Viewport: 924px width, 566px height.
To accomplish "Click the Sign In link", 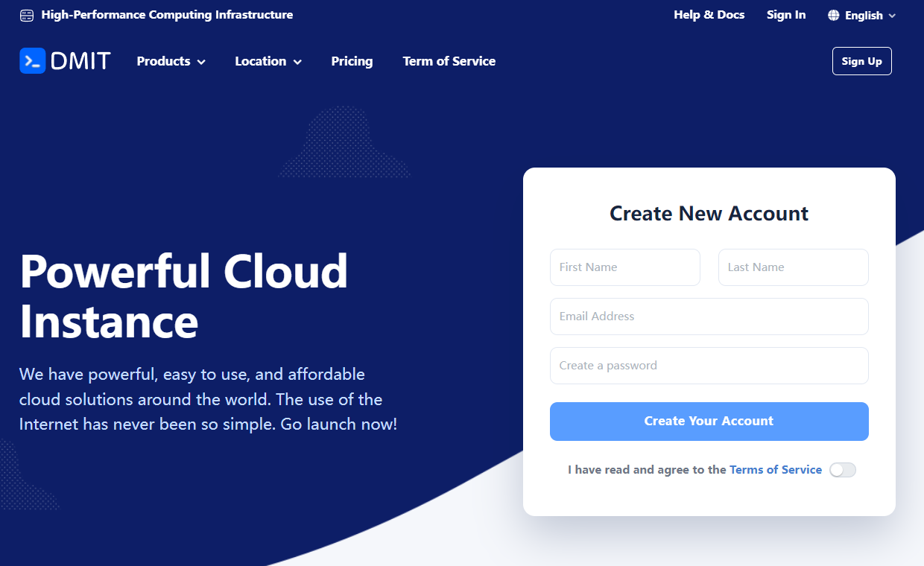I will [x=786, y=15].
